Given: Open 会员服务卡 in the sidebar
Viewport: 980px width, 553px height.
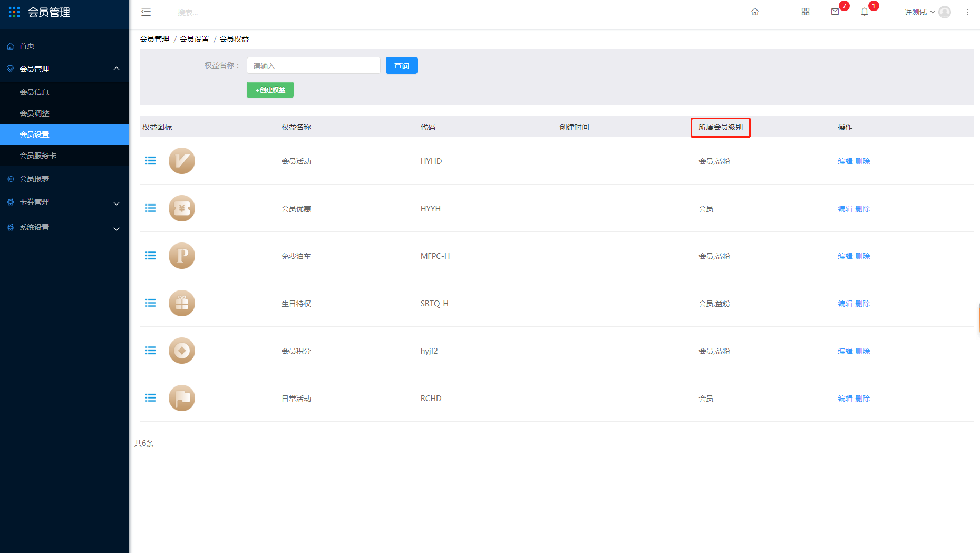Looking at the screenshot, I should coord(64,156).
